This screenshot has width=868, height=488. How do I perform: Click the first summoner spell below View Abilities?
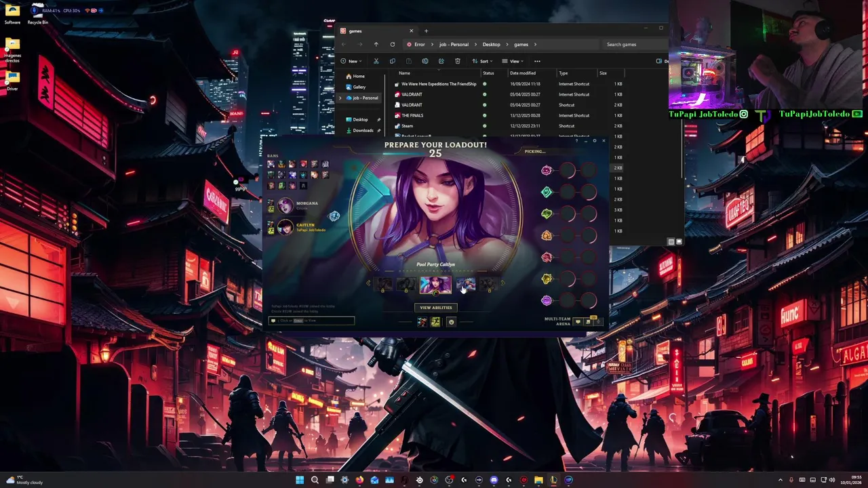point(422,322)
